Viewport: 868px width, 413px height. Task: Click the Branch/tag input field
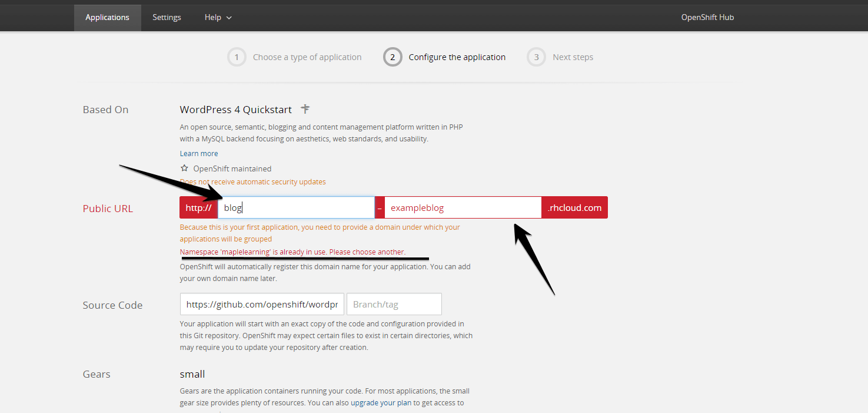(394, 304)
